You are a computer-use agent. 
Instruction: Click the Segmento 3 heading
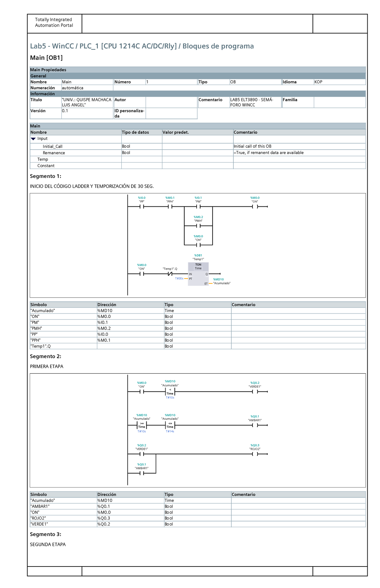pyautogui.click(x=46, y=534)
